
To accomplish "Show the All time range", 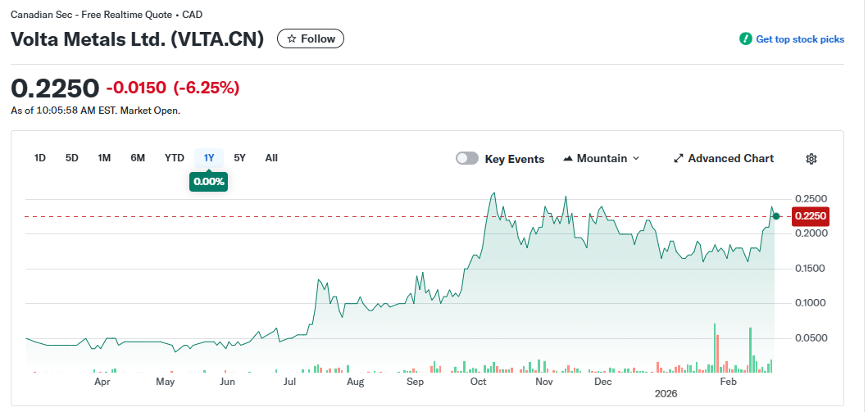I will click(x=271, y=158).
